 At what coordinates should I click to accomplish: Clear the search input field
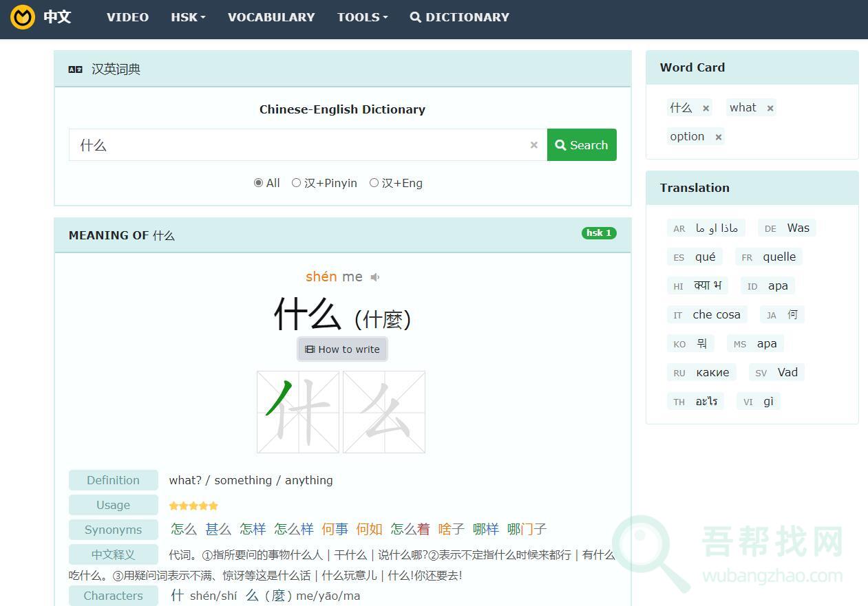pos(533,145)
